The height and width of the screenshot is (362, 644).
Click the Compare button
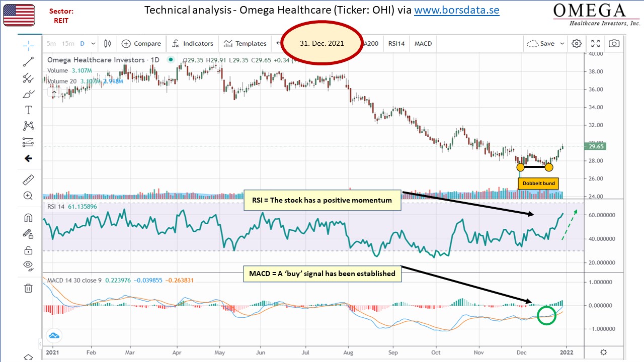click(x=141, y=44)
